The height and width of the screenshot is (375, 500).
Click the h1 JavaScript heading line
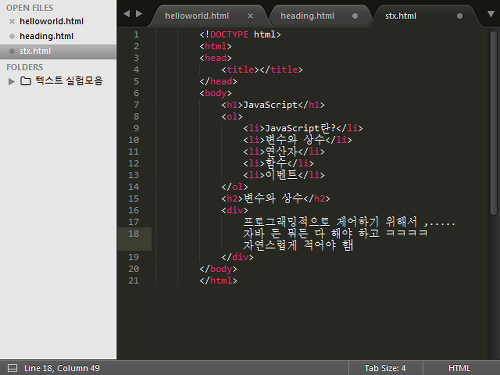(x=273, y=105)
